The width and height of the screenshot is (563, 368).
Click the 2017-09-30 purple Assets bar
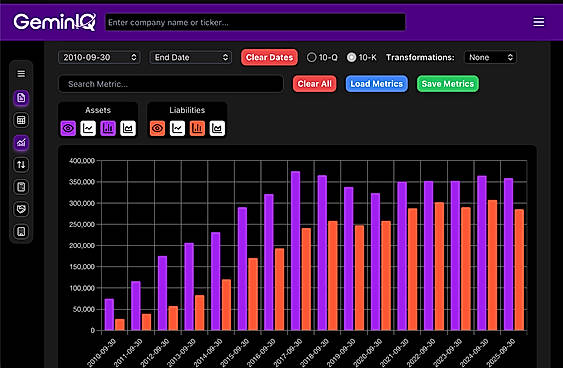[296, 251]
